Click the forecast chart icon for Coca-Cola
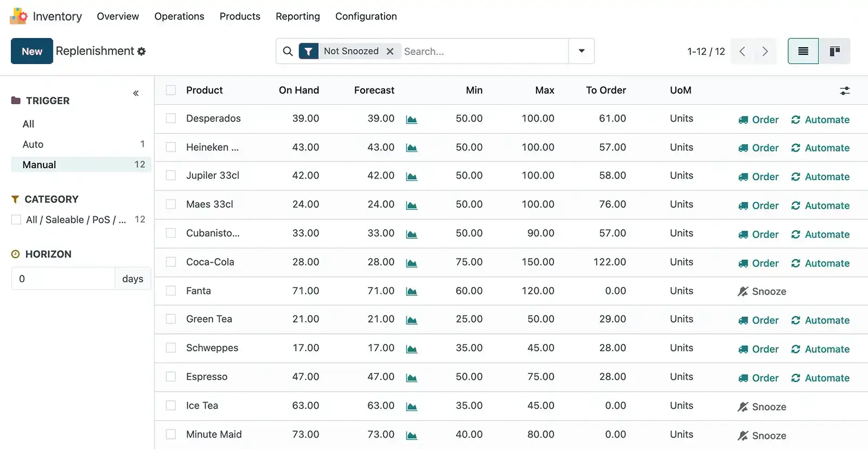The width and height of the screenshot is (868, 449). click(x=411, y=263)
